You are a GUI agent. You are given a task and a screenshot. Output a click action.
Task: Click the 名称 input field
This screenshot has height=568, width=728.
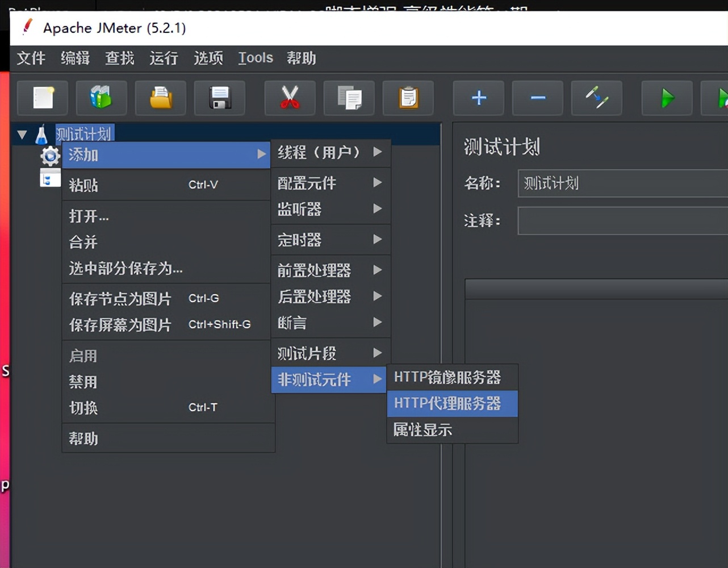[x=623, y=183]
